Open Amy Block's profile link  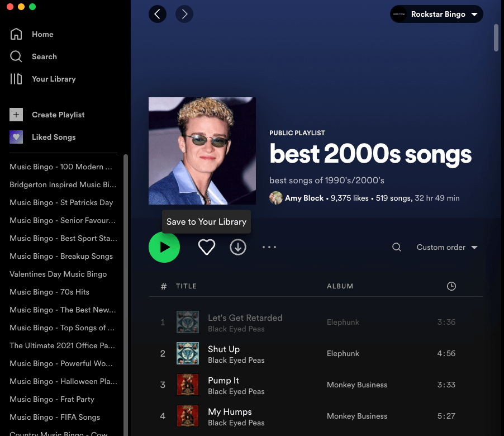tap(304, 198)
